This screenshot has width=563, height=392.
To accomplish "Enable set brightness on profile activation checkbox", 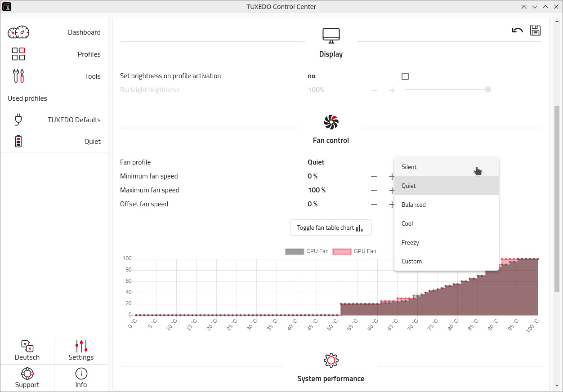I will point(405,76).
